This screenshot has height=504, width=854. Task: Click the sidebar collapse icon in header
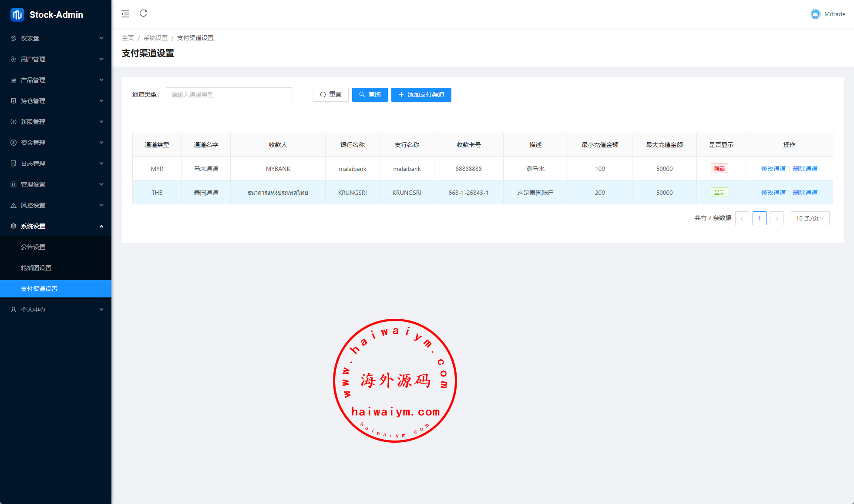pos(125,14)
